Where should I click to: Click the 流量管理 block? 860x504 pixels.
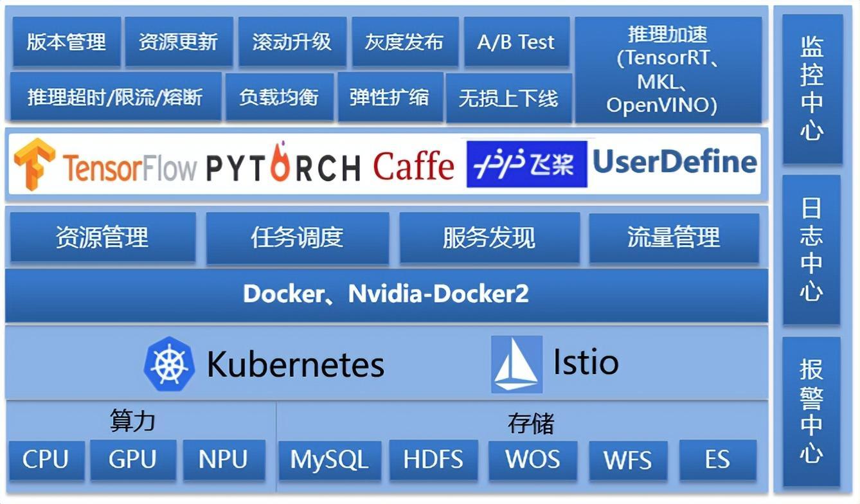pos(674,238)
